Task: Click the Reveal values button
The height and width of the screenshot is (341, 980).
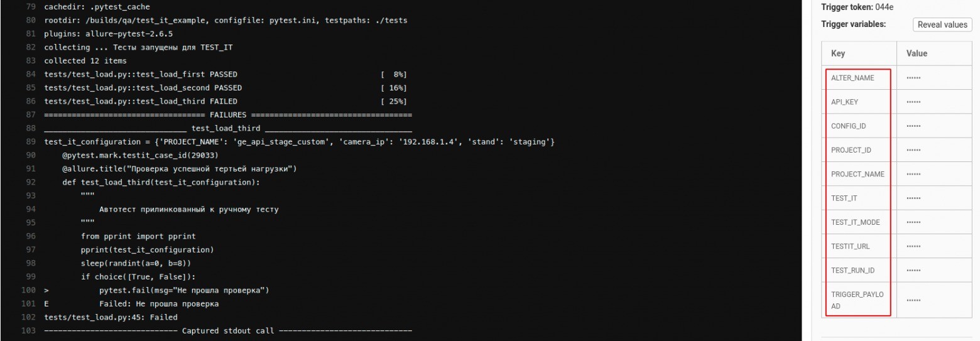Action: (x=942, y=24)
